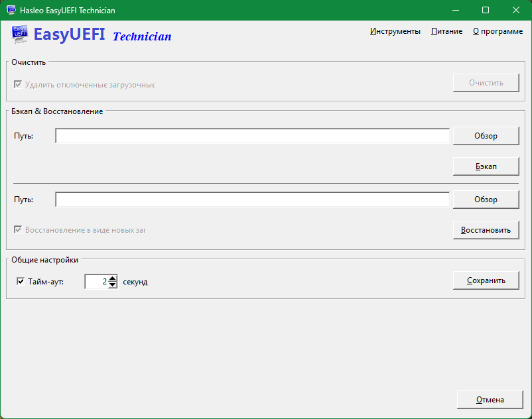Toggle Восстановление в виде новых checkbox
Screen dimensions: 532x419
[x=18, y=229]
